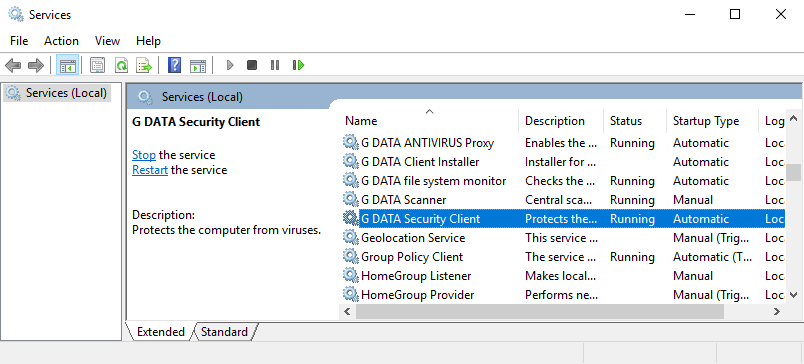Select the G DATA Security Client service name
The height and width of the screenshot is (364, 804).
(420, 218)
